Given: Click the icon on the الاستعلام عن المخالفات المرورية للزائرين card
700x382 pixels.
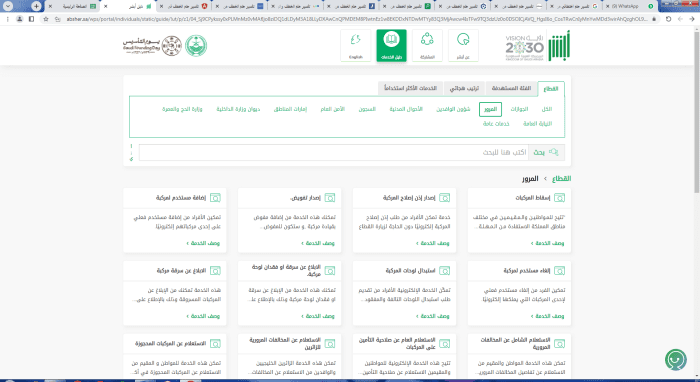Looking at the screenshot, I should coord(329,344).
